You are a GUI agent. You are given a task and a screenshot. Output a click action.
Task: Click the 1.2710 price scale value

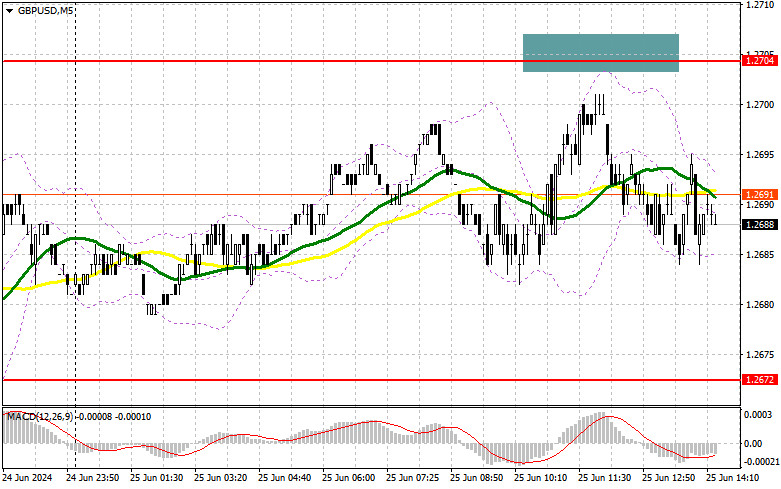point(760,4)
